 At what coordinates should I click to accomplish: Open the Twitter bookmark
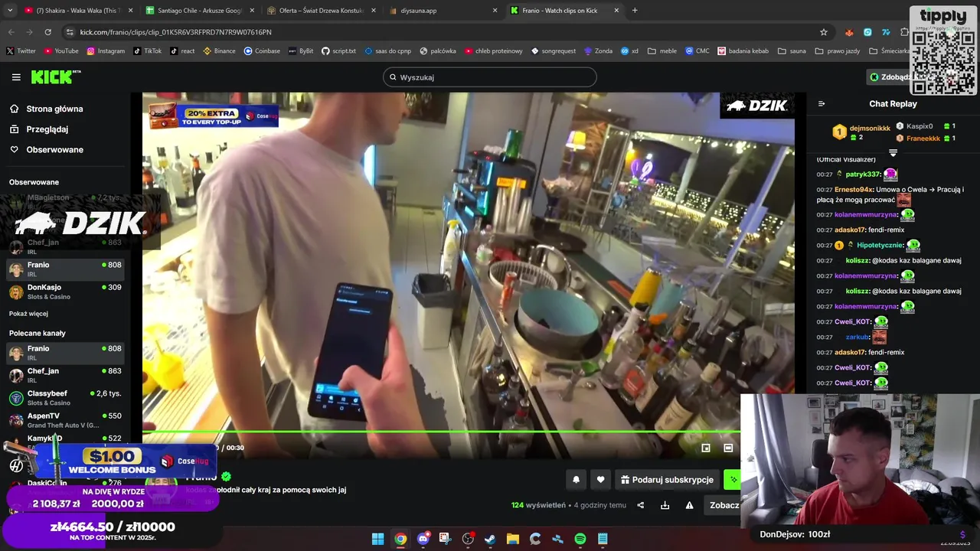(x=21, y=51)
